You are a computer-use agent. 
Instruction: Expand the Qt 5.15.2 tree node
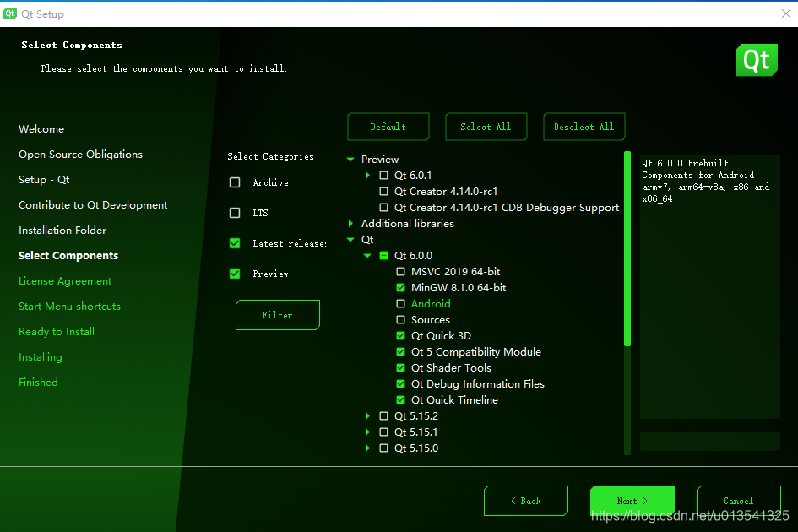tap(367, 416)
